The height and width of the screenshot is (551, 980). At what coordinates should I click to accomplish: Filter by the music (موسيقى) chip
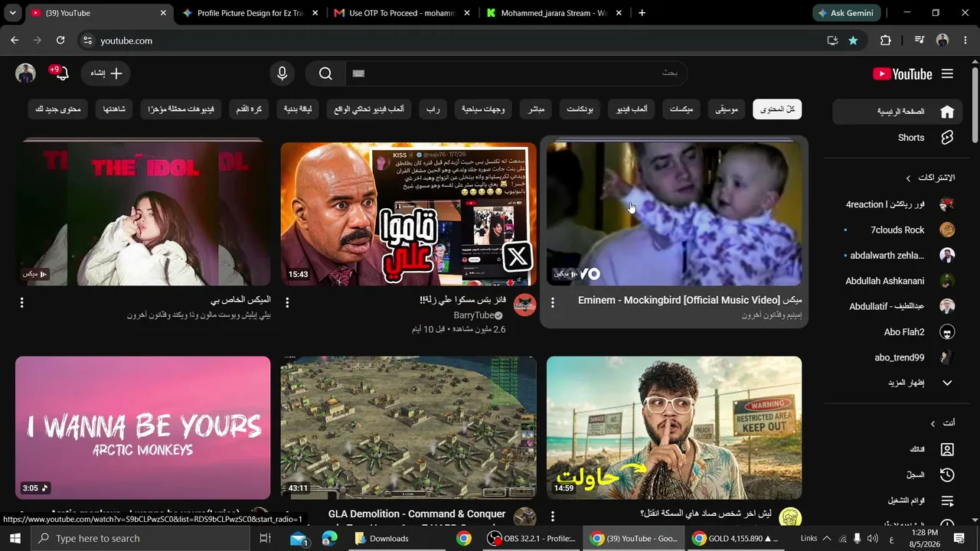pyautogui.click(x=727, y=109)
